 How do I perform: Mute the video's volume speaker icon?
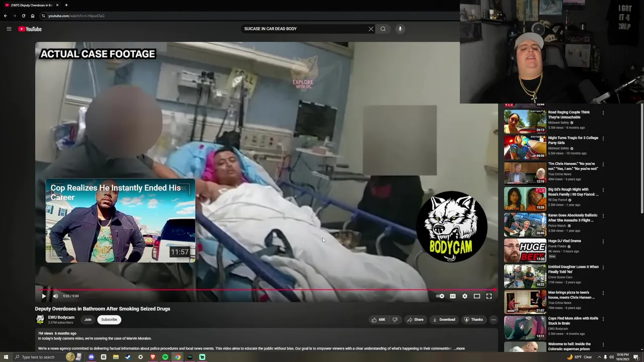point(55,296)
